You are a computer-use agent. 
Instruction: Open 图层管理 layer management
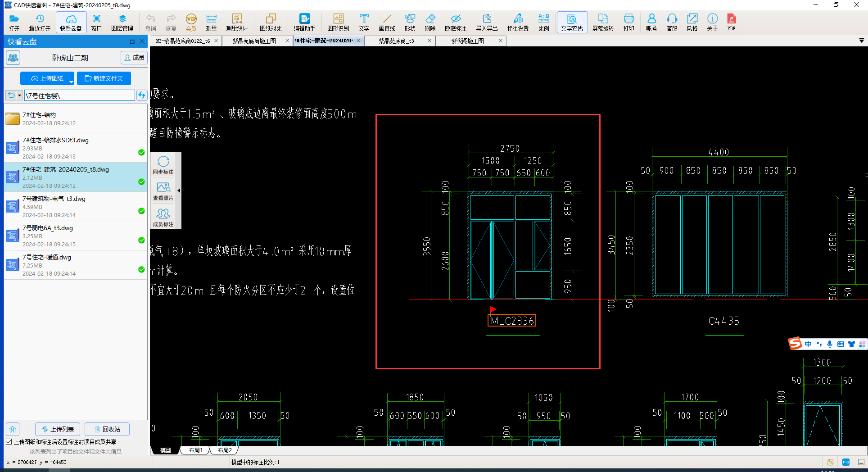(x=122, y=23)
